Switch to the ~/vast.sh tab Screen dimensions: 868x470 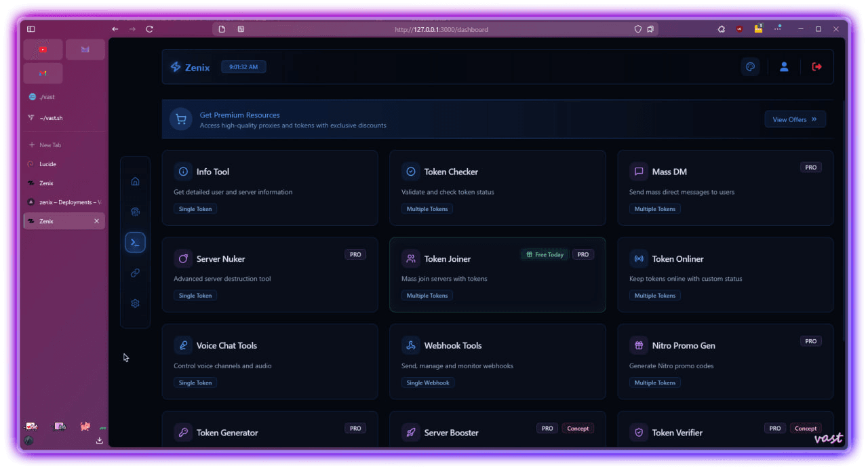point(64,118)
